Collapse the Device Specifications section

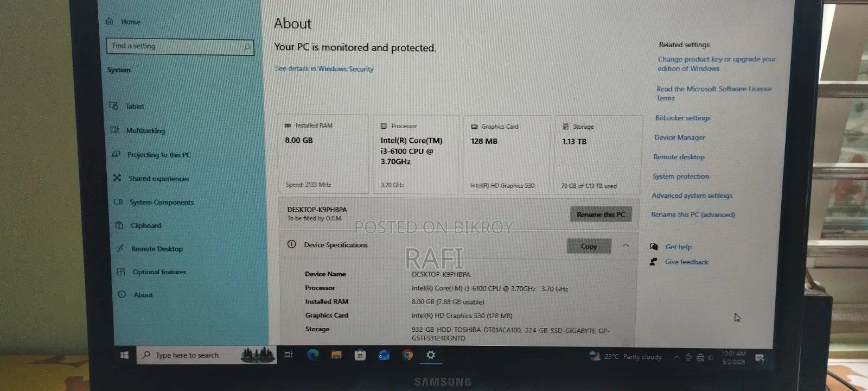(626, 245)
